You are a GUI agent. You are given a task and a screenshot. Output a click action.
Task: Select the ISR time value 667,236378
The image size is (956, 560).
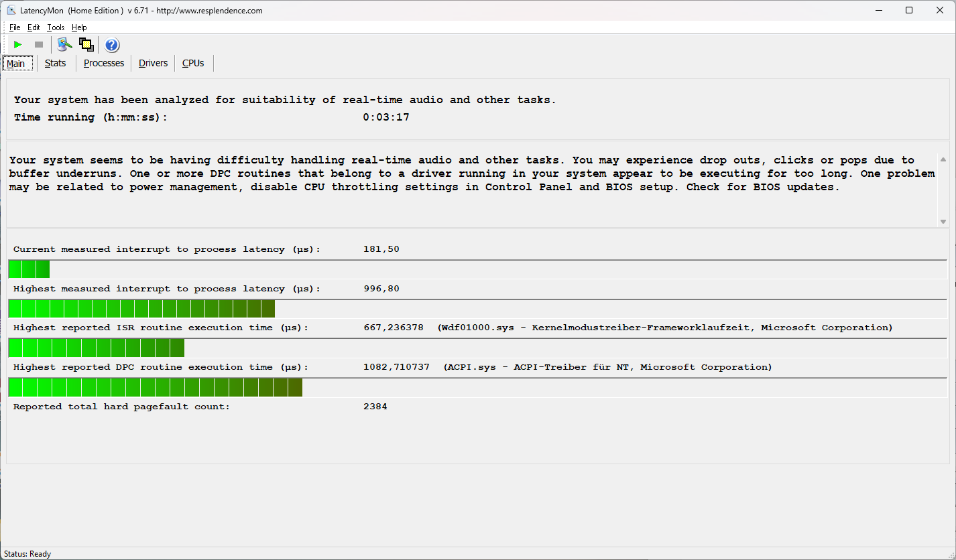click(393, 328)
